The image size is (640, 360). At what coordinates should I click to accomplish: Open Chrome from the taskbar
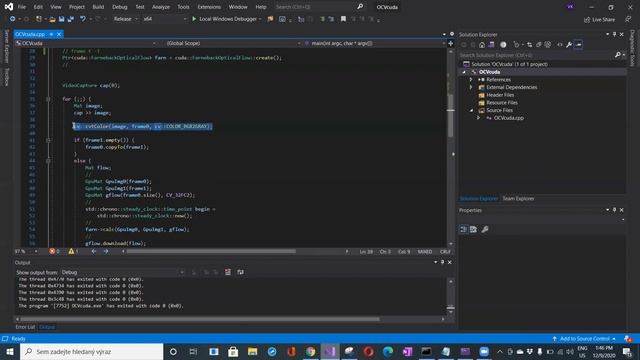pyautogui.click(x=311, y=351)
